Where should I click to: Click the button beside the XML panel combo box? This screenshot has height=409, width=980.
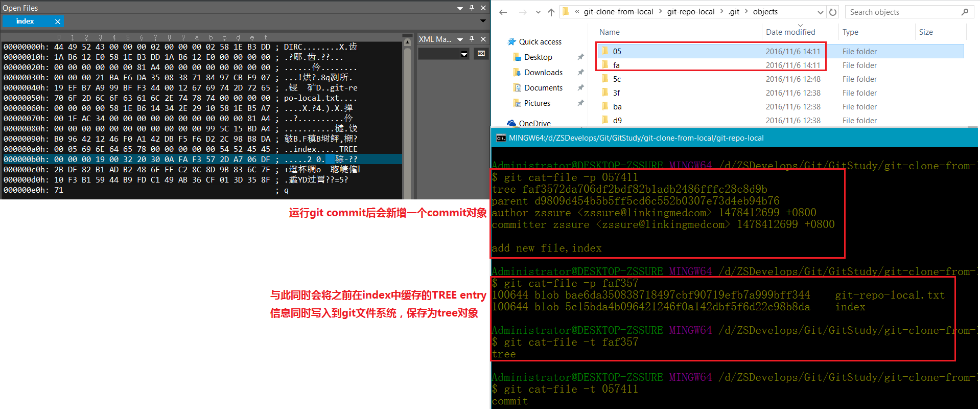pyautogui.click(x=481, y=54)
